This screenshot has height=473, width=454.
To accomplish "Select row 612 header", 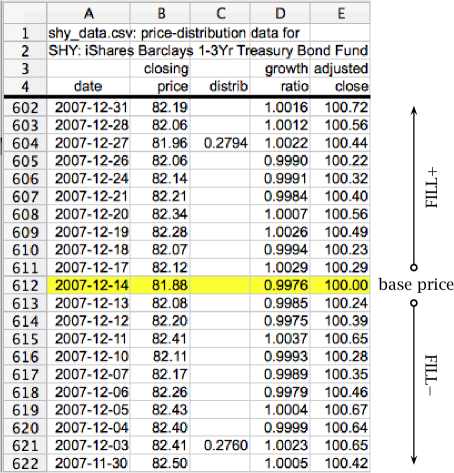I will (25, 285).
